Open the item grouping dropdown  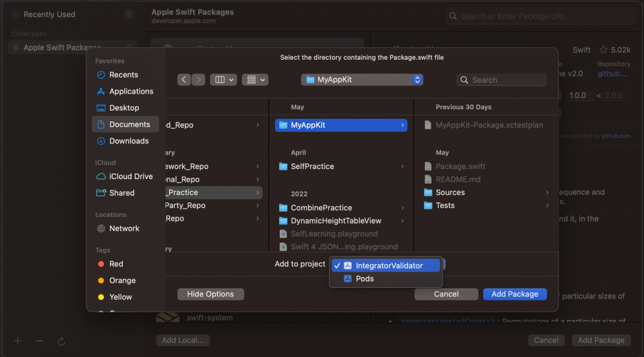point(255,80)
